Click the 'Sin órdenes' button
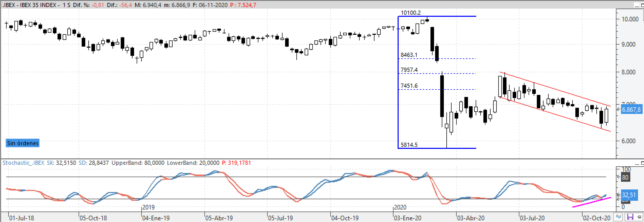The width and height of the screenshot is (644, 222). 22,143
